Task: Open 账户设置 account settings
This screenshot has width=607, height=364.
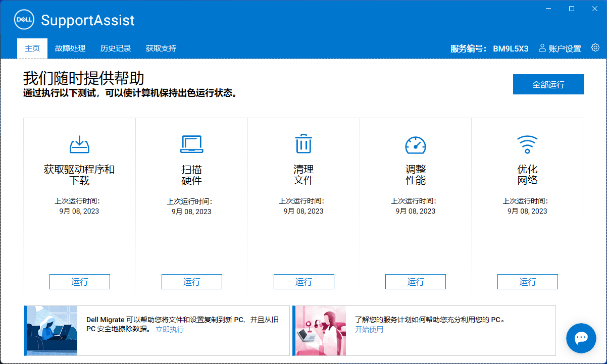Action: 565,48
